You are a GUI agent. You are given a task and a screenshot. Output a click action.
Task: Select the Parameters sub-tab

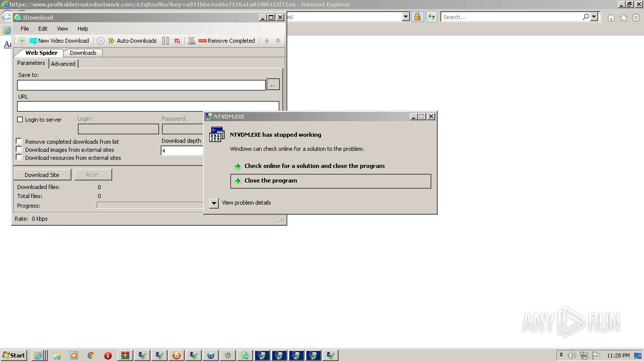click(x=31, y=63)
